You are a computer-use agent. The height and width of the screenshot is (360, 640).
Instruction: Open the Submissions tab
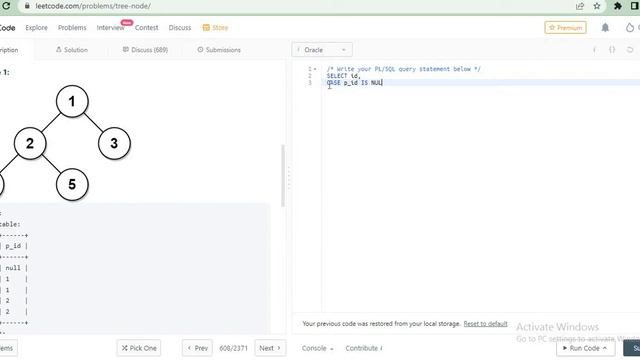point(219,50)
